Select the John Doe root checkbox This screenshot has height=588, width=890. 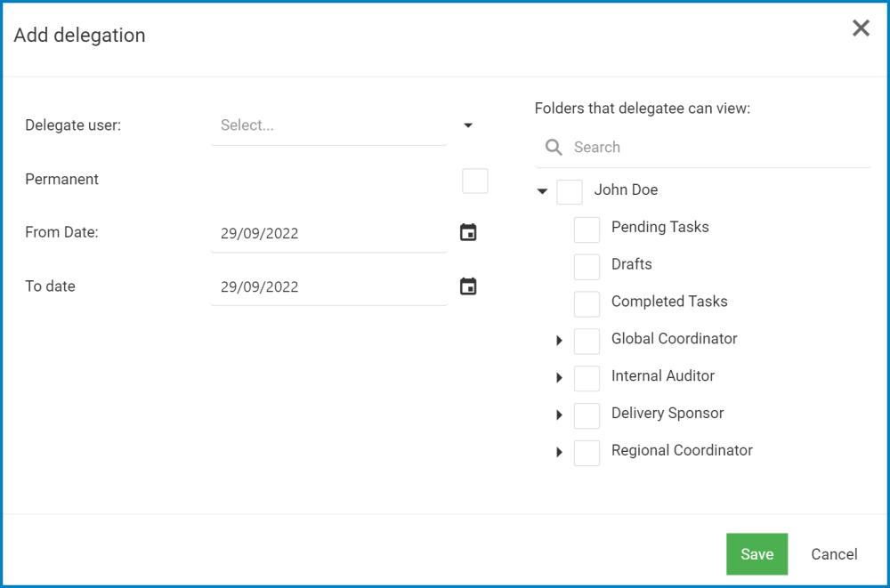point(570,192)
